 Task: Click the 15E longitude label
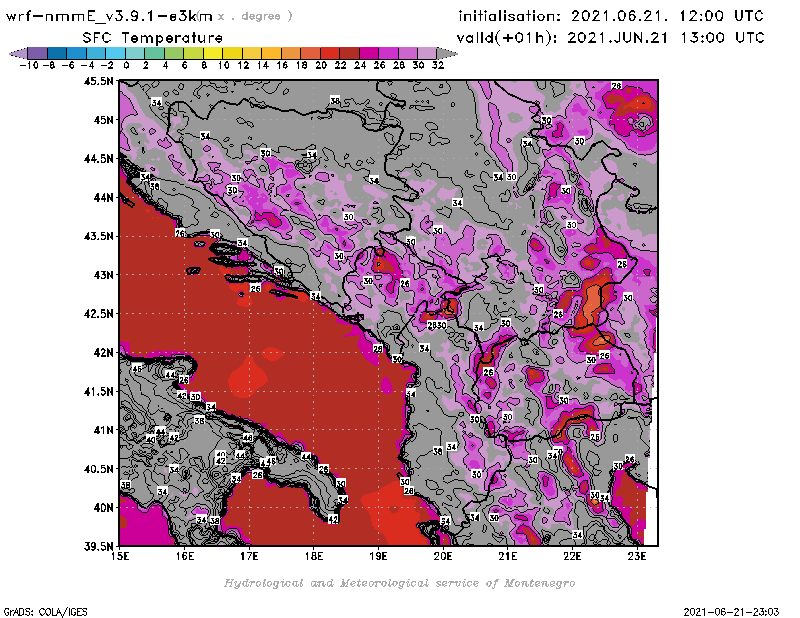click(x=120, y=556)
